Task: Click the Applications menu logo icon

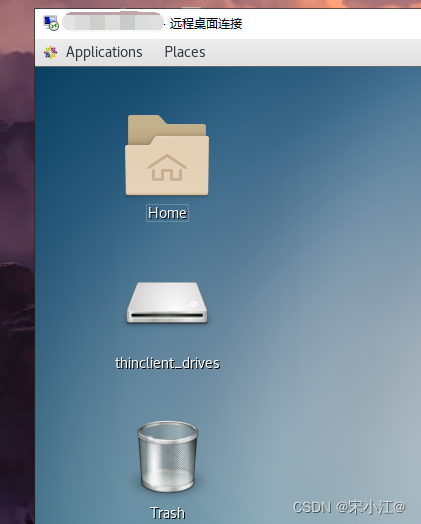Action: (x=50, y=52)
